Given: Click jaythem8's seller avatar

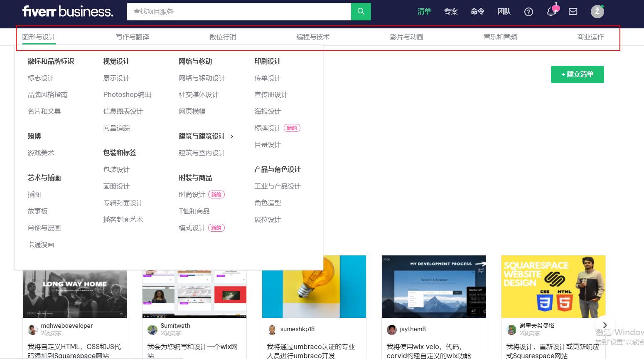Looking at the screenshot, I should 392,329.
